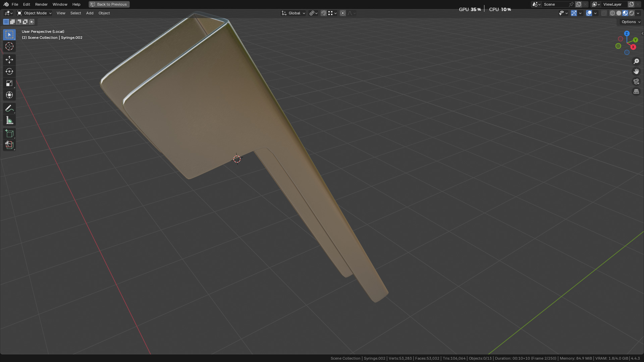644x362 pixels.
Task: Activate the 3D Cursor tool
Action: click(9, 46)
